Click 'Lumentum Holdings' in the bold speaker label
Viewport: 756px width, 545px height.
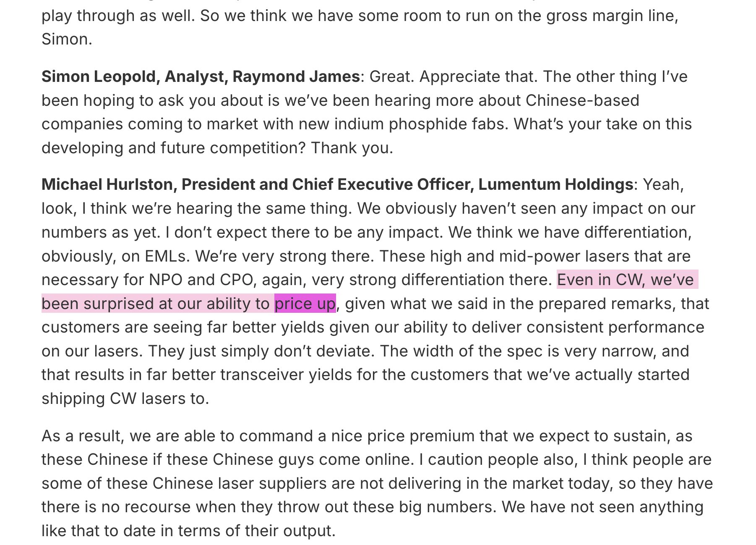point(556,184)
